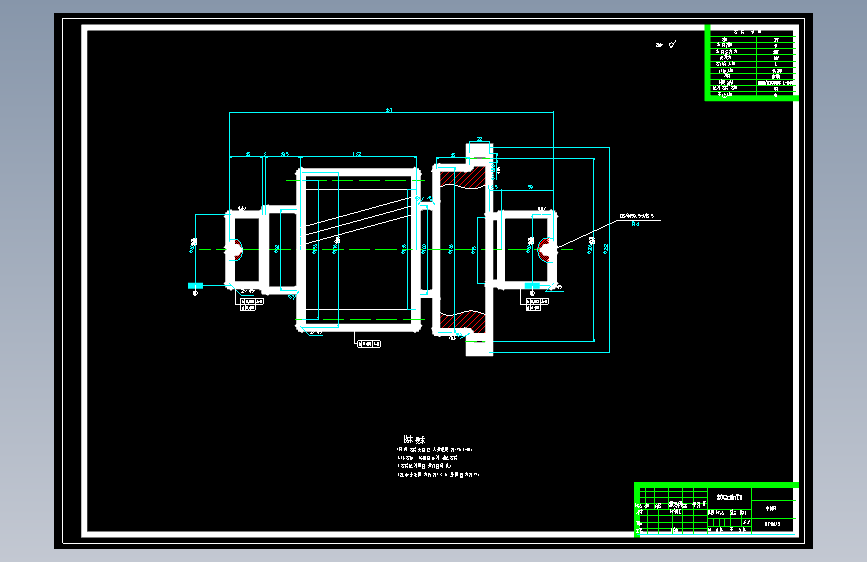The height and width of the screenshot is (562, 867).
Task: Pick the right shaft end center-hole hatch
Action: point(546,249)
